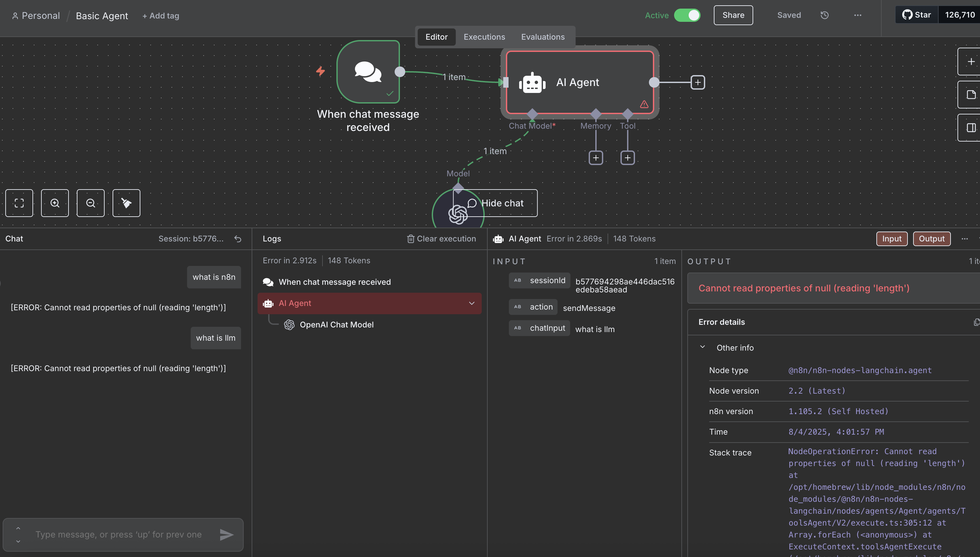This screenshot has width=980, height=557.
Task: Share the Basic Agent workflow
Action: click(733, 15)
